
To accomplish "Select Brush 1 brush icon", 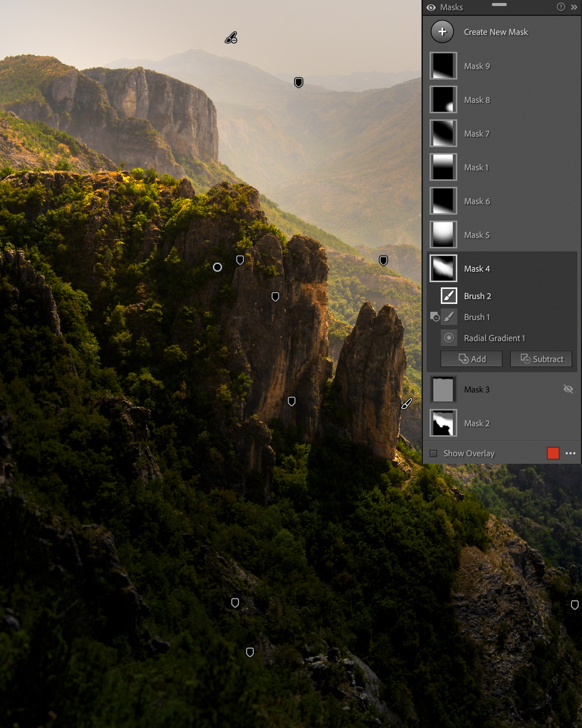I will click(x=449, y=317).
